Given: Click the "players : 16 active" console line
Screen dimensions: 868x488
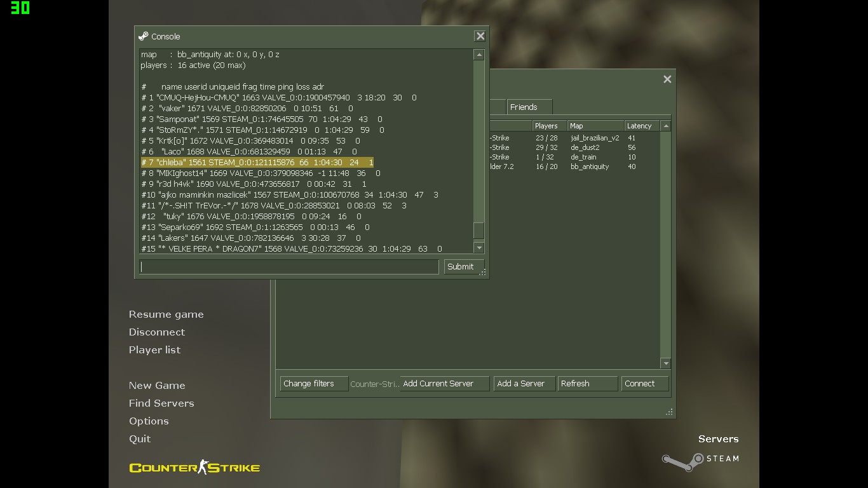Looking at the screenshot, I should 193,65.
